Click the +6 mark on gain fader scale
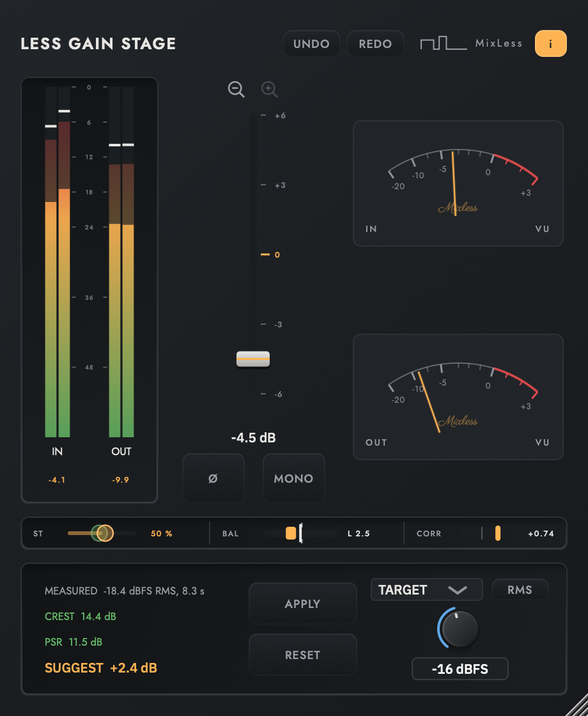Screen dimensions: 588x716 click(x=274, y=116)
